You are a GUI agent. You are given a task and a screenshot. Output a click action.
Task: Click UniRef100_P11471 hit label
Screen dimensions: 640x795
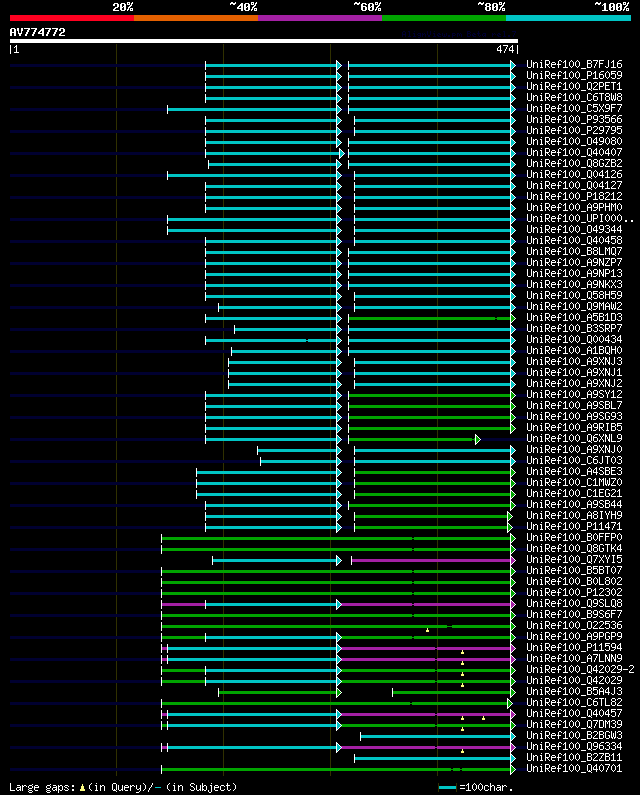(x=574, y=526)
